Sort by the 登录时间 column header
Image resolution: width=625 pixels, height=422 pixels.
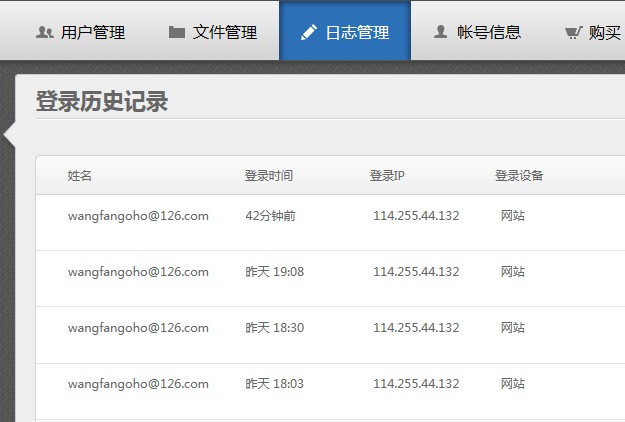pos(269,175)
